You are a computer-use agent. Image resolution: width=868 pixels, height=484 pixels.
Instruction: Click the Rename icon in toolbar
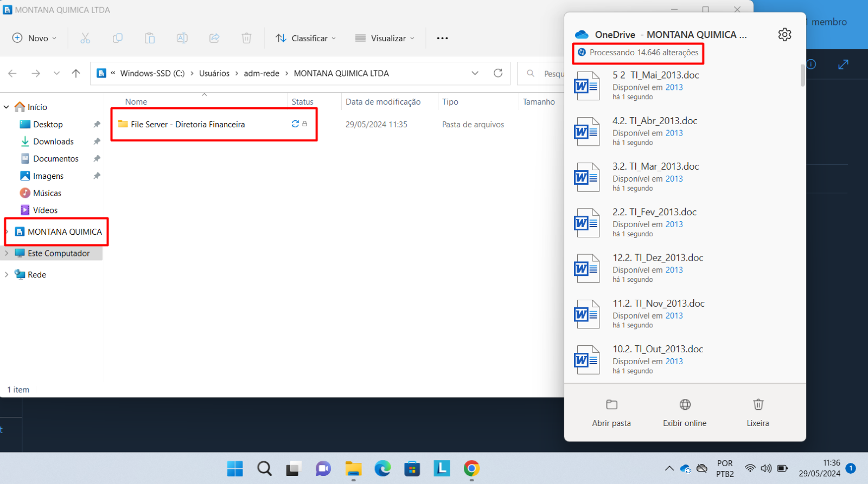pyautogui.click(x=182, y=38)
